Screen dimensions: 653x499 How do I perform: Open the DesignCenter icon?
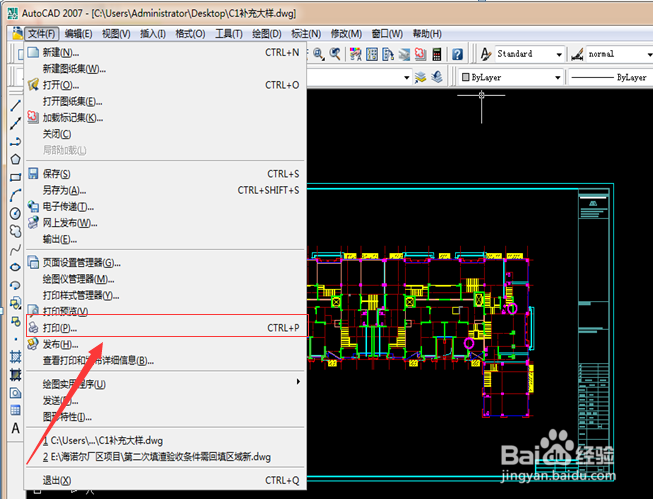pyautogui.click(x=372, y=54)
